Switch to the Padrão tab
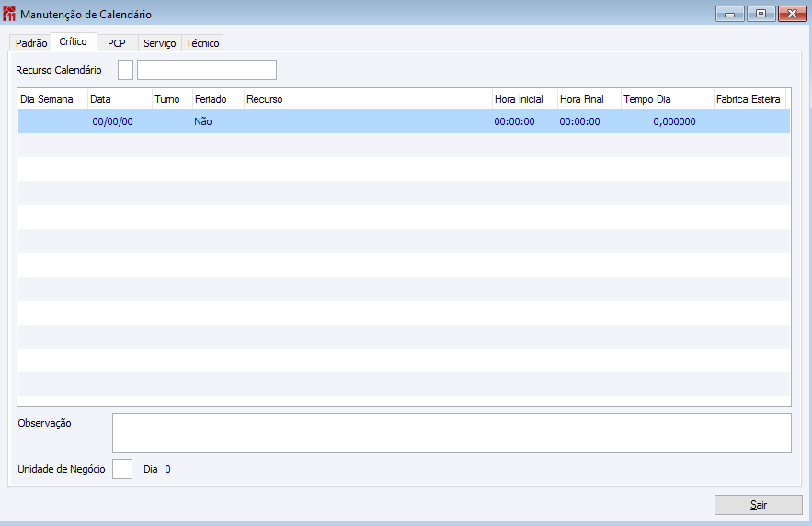This screenshot has height=526, width=812. [x=31, y=43]
